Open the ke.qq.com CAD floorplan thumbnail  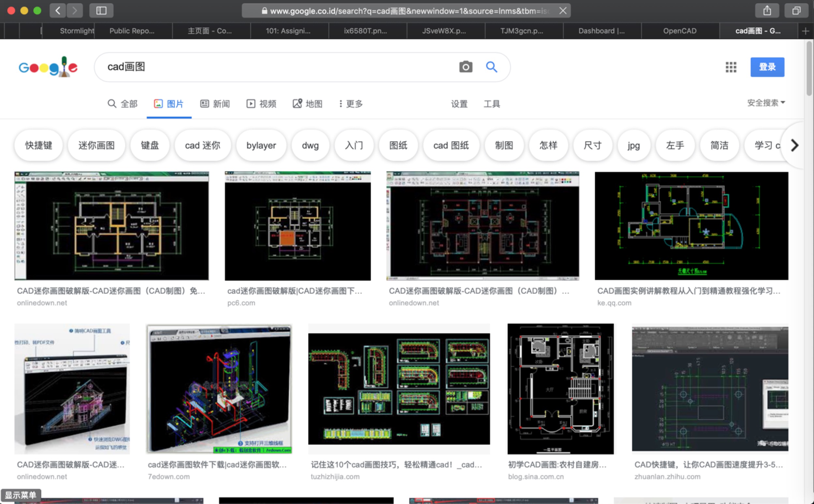point(691,226)
